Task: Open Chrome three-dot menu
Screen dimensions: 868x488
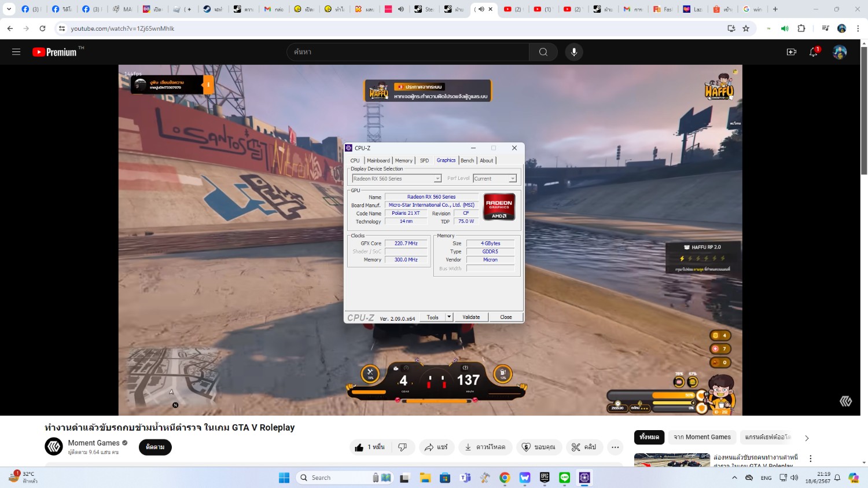Action: (858, 28)
